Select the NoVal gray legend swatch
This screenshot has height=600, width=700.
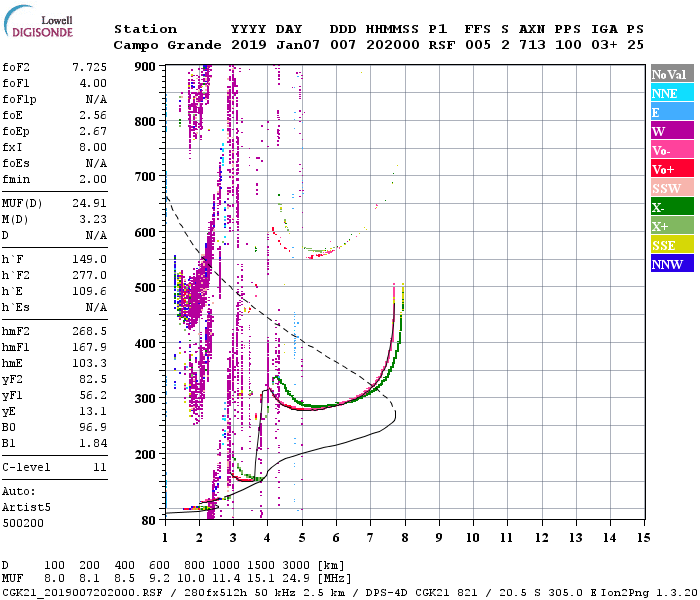(x=672, y=74)
